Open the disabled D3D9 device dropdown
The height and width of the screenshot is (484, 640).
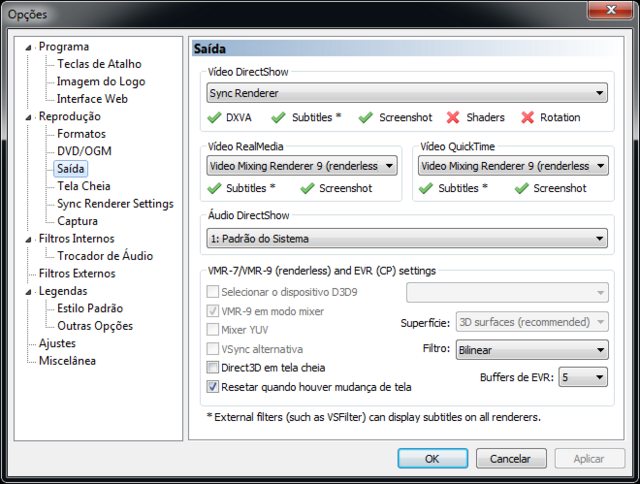coord(507,292)
